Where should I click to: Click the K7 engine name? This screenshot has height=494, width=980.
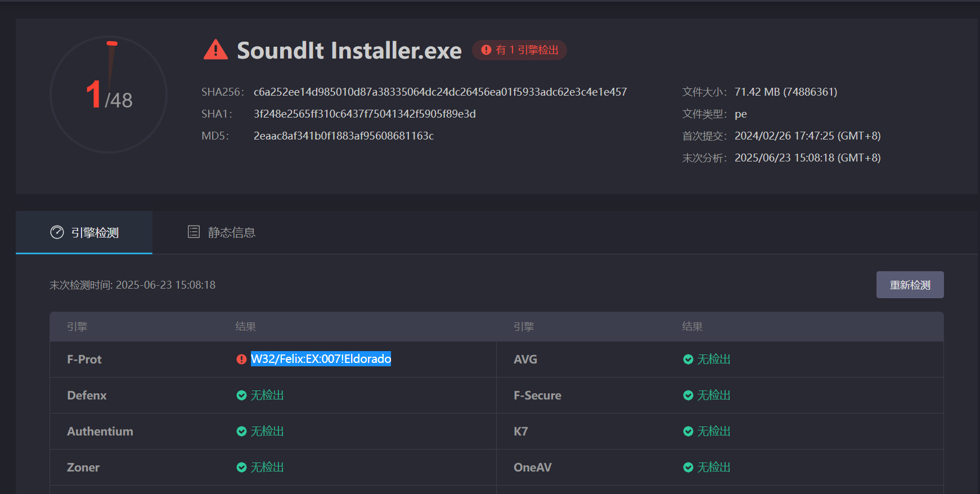tap(521, 431)
